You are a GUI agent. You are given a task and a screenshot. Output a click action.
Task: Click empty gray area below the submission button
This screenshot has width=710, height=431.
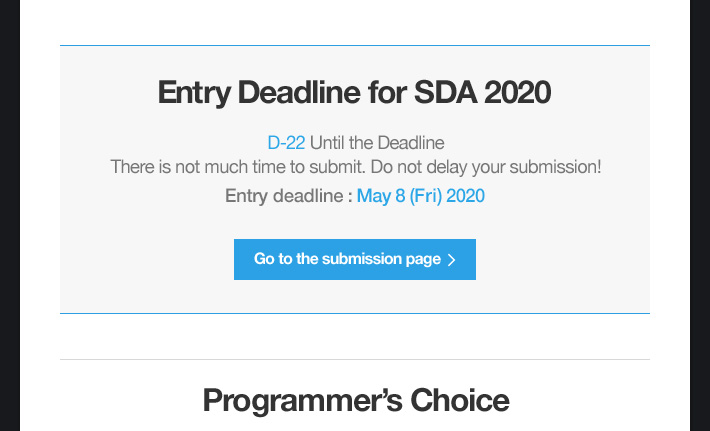pos(355,296)
